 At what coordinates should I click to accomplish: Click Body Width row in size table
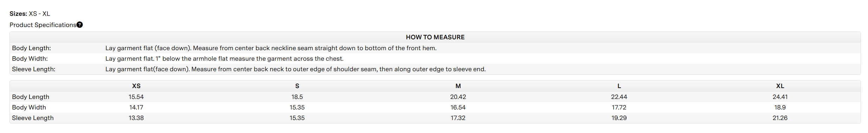click(x=435, y=107)
